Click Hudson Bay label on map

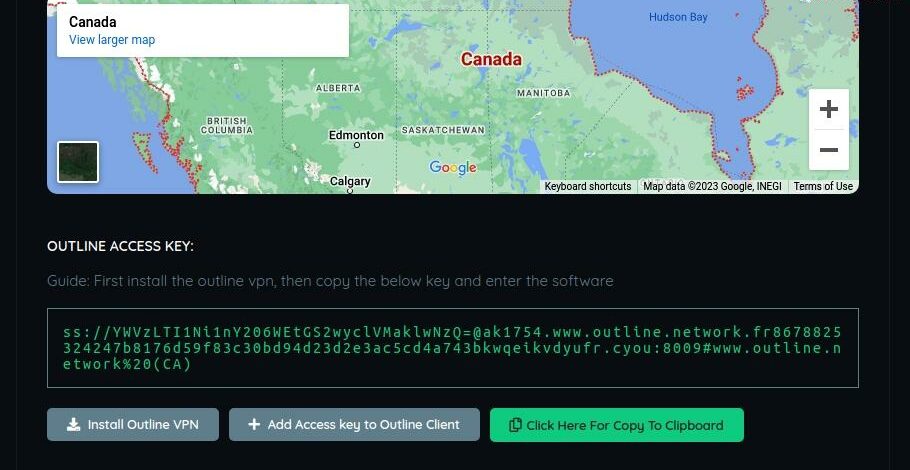coord(678,17)
